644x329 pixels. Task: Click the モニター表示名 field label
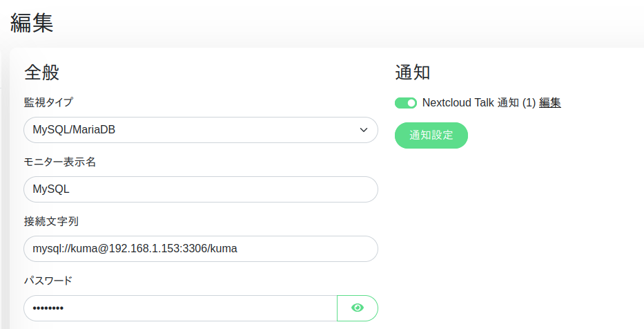tap(59, 162)
